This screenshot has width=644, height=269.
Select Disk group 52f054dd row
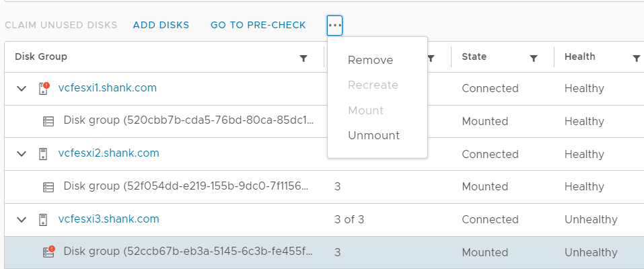coord(324,187)
